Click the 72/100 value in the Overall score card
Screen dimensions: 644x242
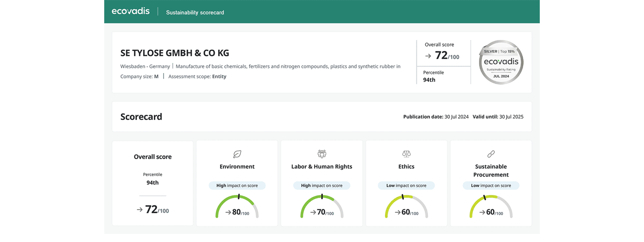153,209
